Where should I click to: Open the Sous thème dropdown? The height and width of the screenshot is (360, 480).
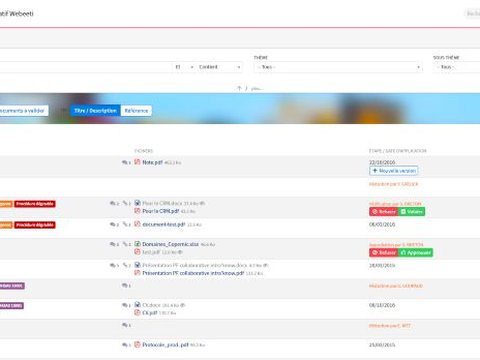(457, 67)
